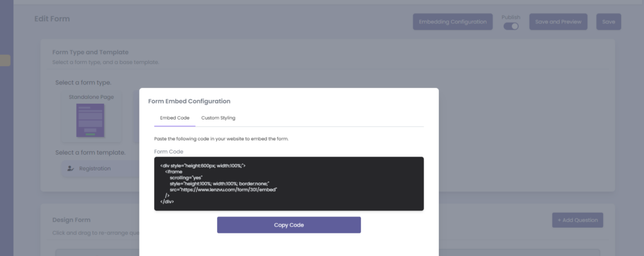Open Embedding Configuration
The height and width of the screenshot is (256, 644).
tap(452, 21)
